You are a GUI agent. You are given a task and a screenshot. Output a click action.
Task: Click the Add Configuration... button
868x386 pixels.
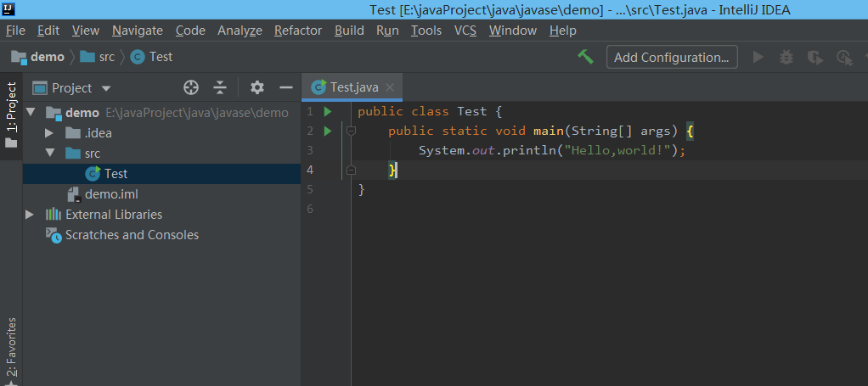coord(672,57)
